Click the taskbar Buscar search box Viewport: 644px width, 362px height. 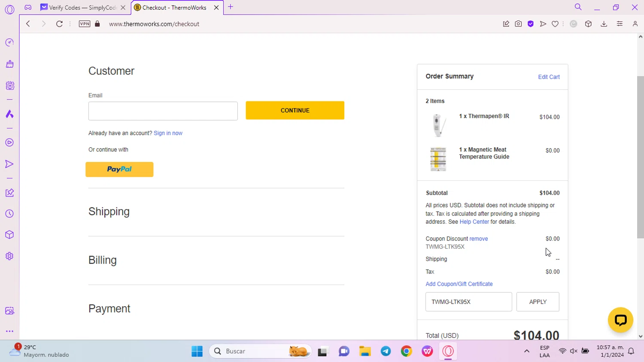[260, 351]
